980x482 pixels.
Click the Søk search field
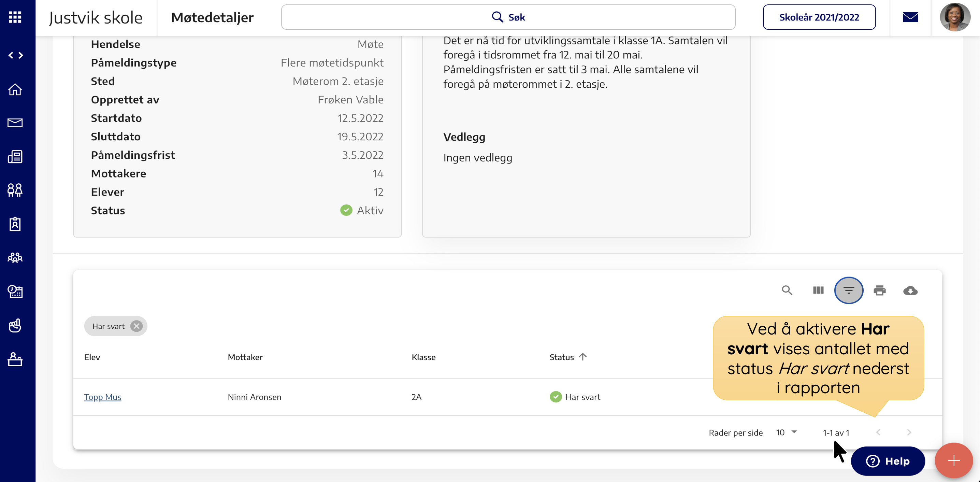click(508, 17)
